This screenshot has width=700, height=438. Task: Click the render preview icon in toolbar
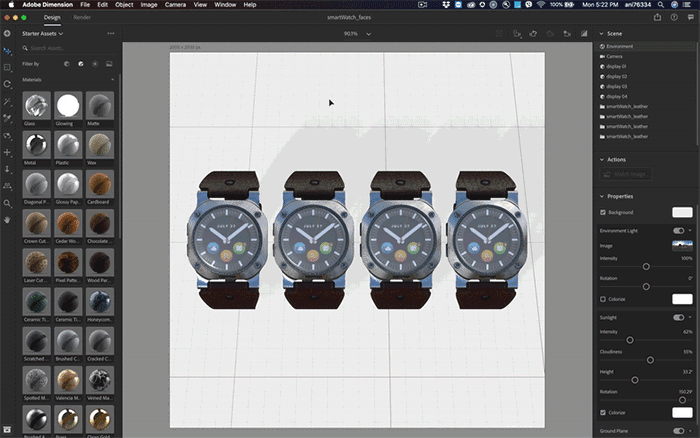(x=584, y=33)
